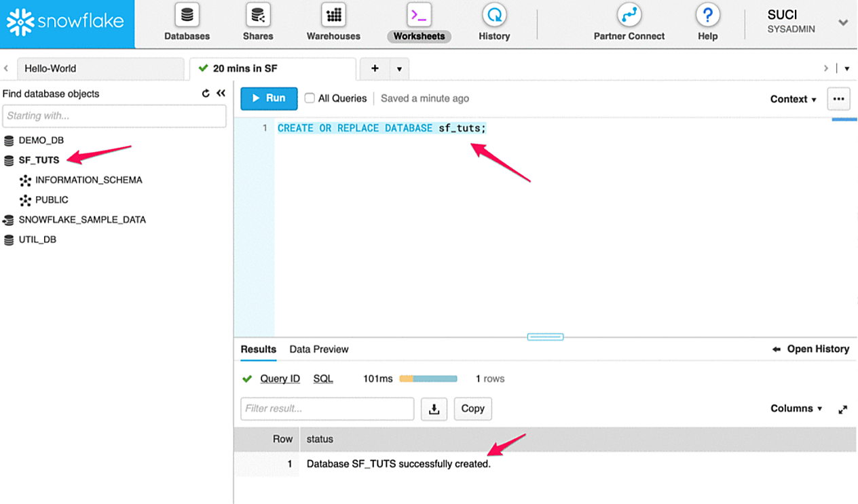The width and height of the screenshot is (858, 504).
Task: Open the Warehouses page icon
Action: (x=333, y=15)
